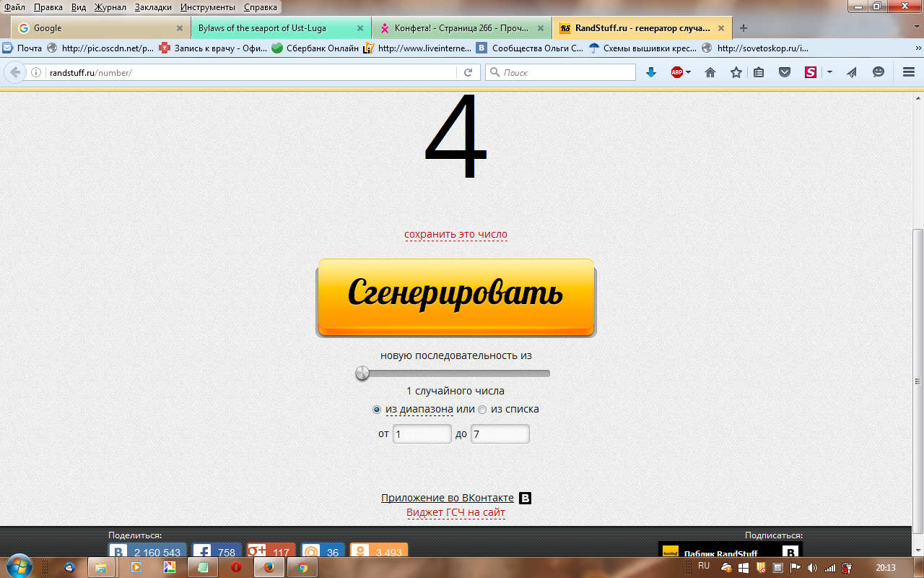The width and height of the screenshot is (924, 578).
Task: Click the "до" input field containing 7
Action: (x=500, y=434)
